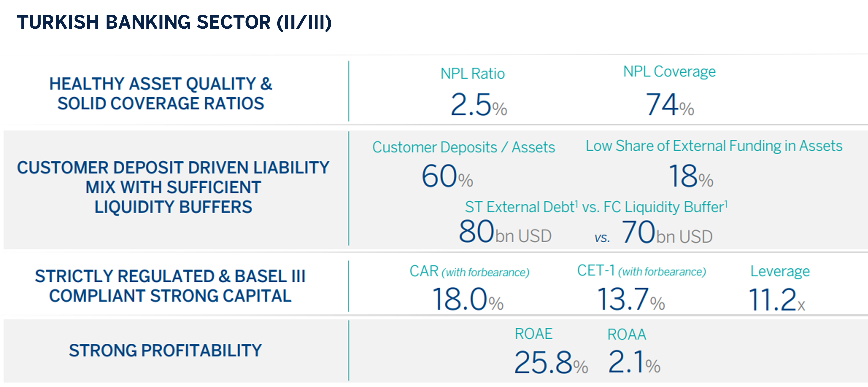The height and width of the screenshot is (387, 868).
Task: Click the Turkish Banking Sector slide title
Action: coord(174,22)
